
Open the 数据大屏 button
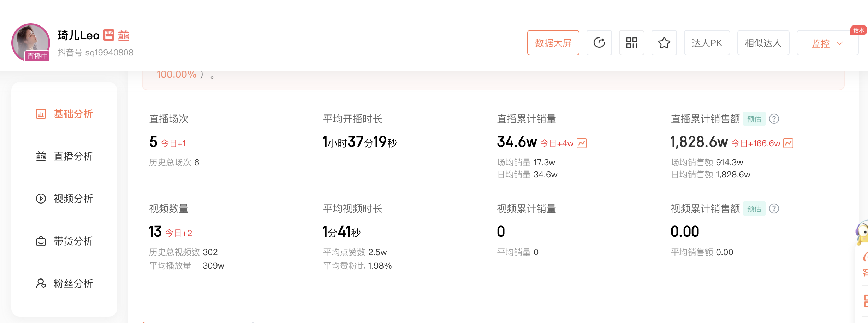pyautogui.click(x=553, y=43)
